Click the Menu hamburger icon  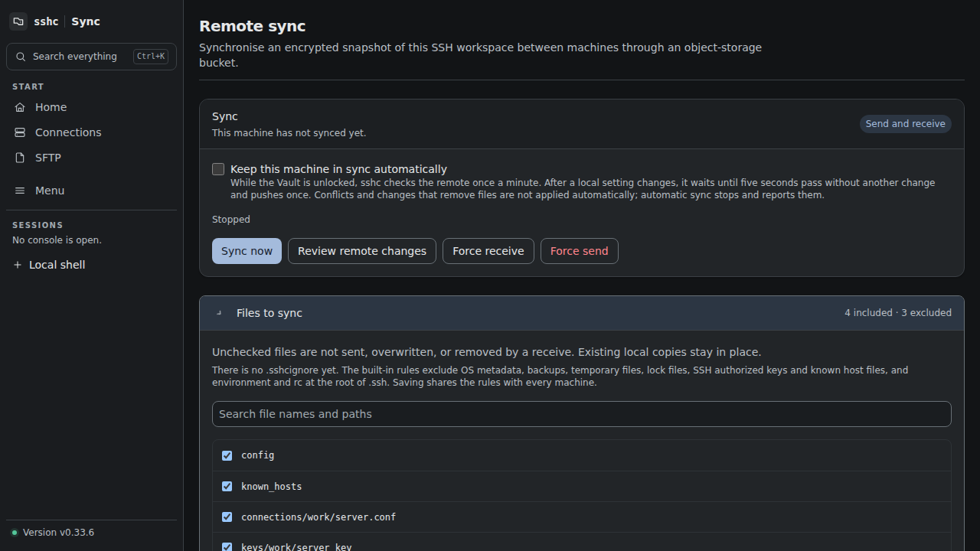20,191
